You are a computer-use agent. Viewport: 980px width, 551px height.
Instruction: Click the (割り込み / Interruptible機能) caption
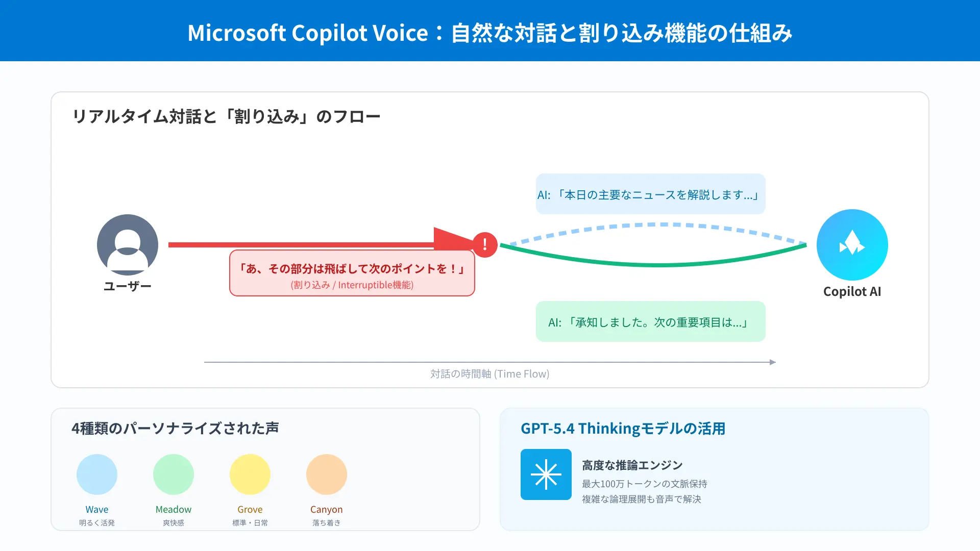pyautogui.click(x=352, y=285)
